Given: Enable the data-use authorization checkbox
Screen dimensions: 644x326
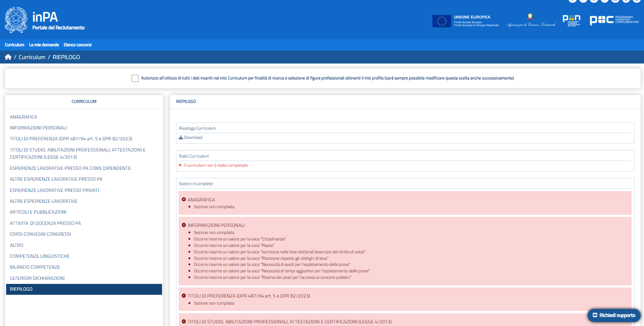Looking at the screenshot, I should click(135, 78).
